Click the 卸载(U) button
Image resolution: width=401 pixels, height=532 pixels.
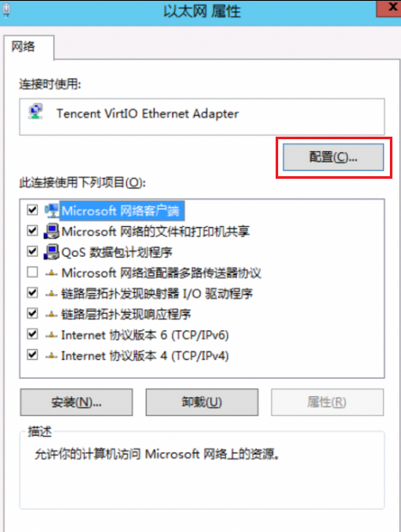pos(202,402)
